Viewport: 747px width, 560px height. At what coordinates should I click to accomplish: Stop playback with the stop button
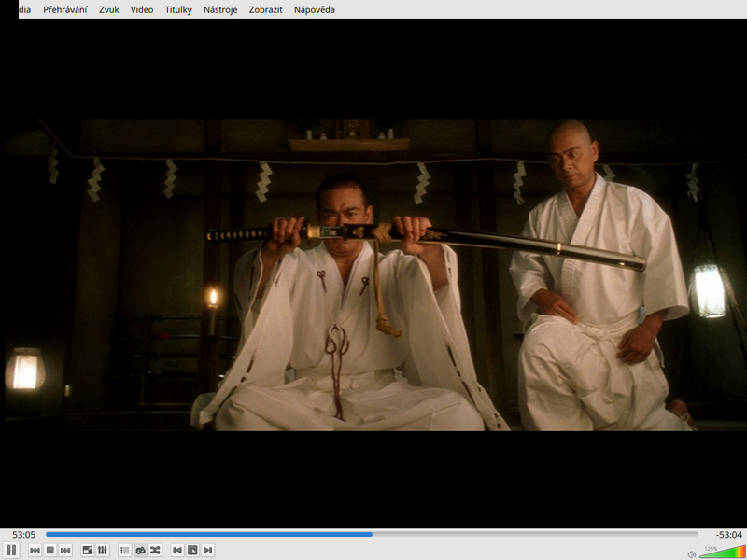coord(50,551)
